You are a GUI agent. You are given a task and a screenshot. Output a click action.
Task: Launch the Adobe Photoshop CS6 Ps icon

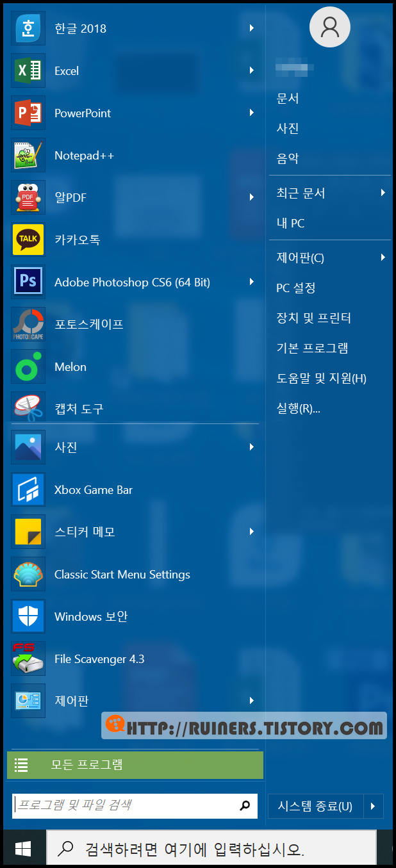click(x=28, y=282)
